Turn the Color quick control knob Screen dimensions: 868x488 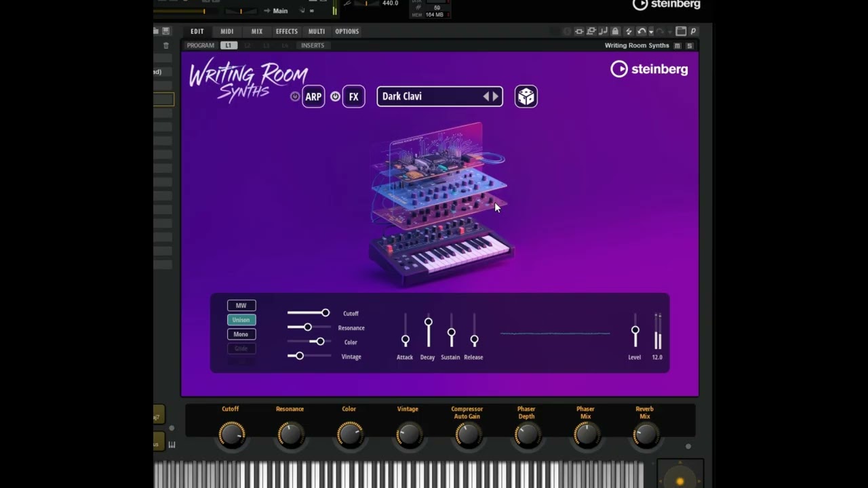[349, 434]
